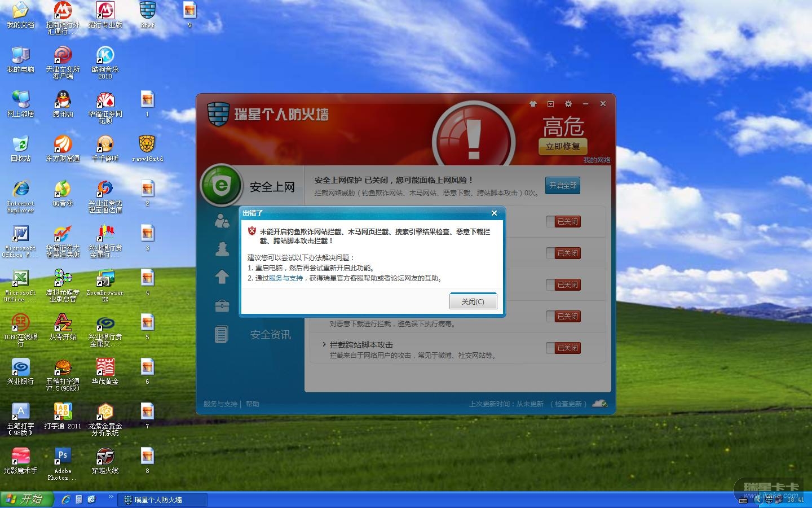This screenshot has height=508, width=812.
Task: Click the toolbox sidebar icon in firewall
Action: tap(222, 305)
